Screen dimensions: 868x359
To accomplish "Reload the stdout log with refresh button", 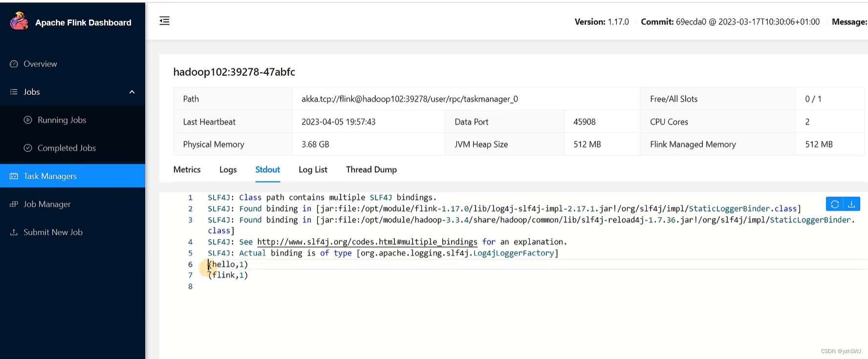I will coord(835,204).
